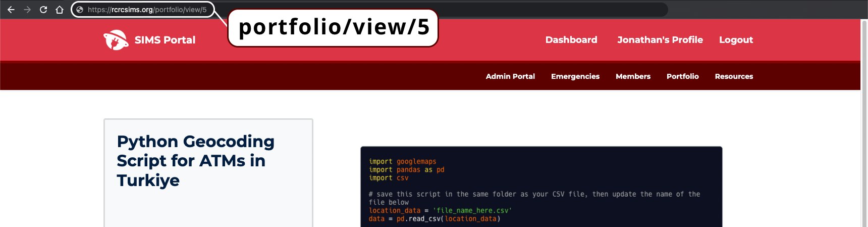Viewport: 868px width, 227px height.
Task: Click the browser back arrow
Action: pos(11,10)
